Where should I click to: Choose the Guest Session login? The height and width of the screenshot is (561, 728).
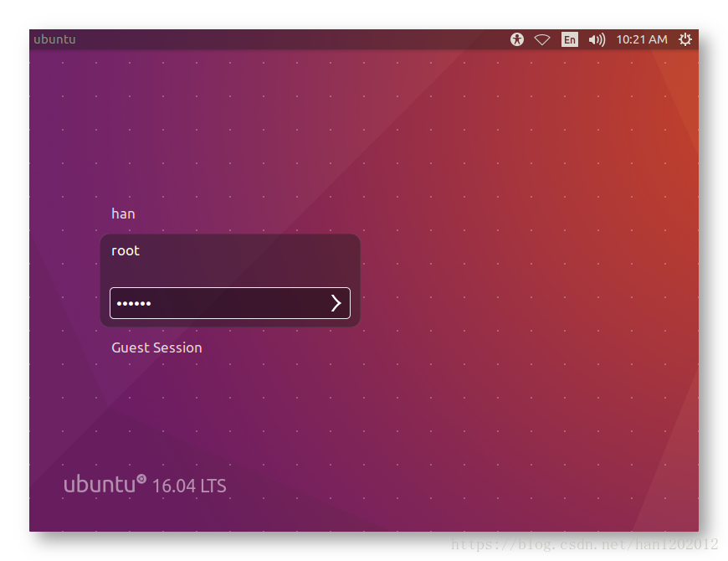pos(156,347)
